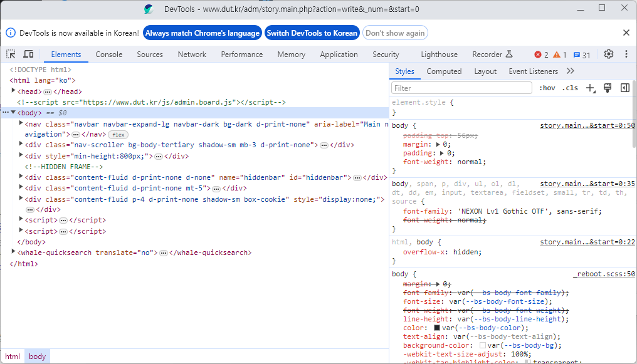Image resolution: width=637 pixels, height=364 pixels.
Task: Expand the first script element
Action: pos(21,219)
